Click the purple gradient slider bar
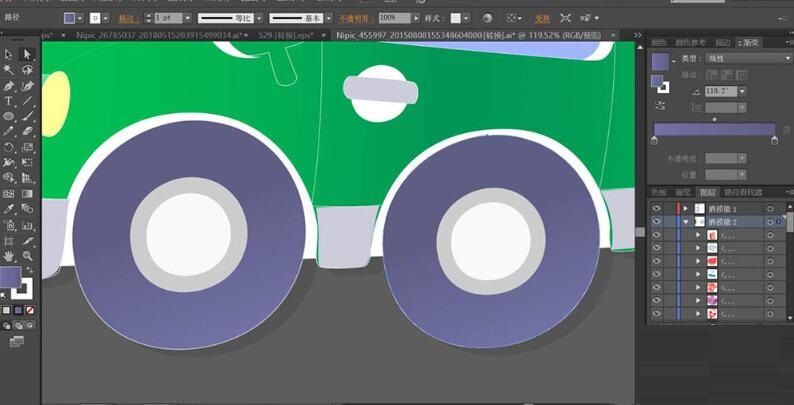 [x=713, y=129]
